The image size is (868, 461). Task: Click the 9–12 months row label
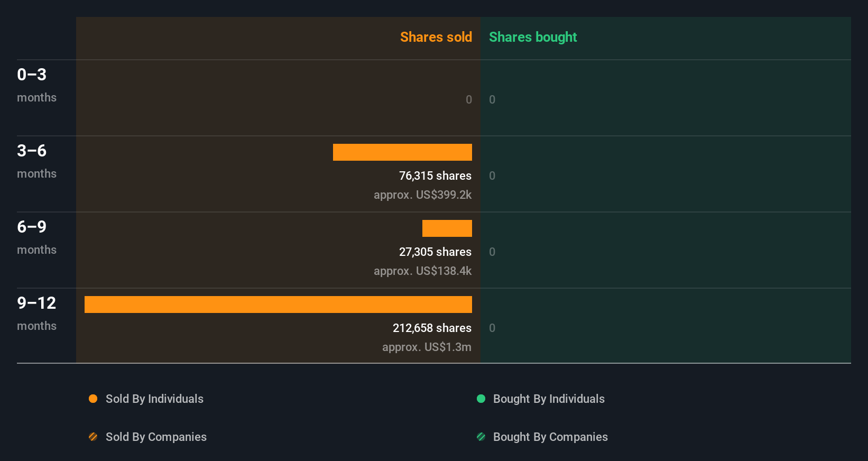[x=36, y=314]
